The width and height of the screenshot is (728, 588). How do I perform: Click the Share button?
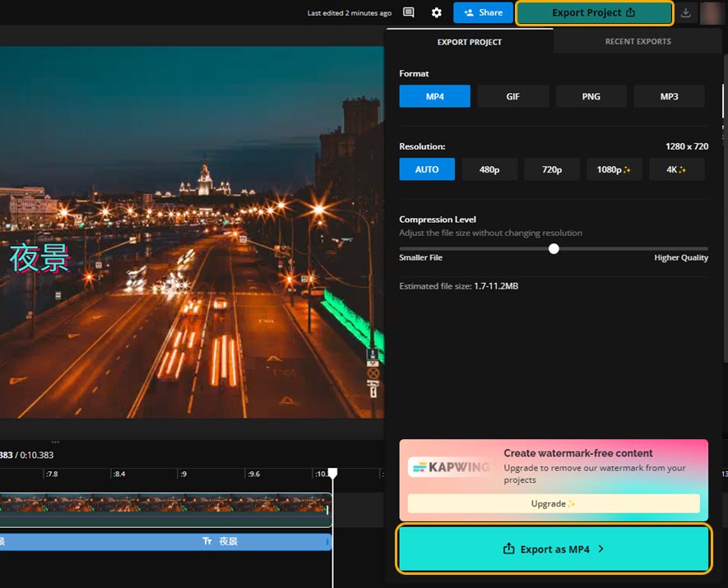tap(483, 13)
